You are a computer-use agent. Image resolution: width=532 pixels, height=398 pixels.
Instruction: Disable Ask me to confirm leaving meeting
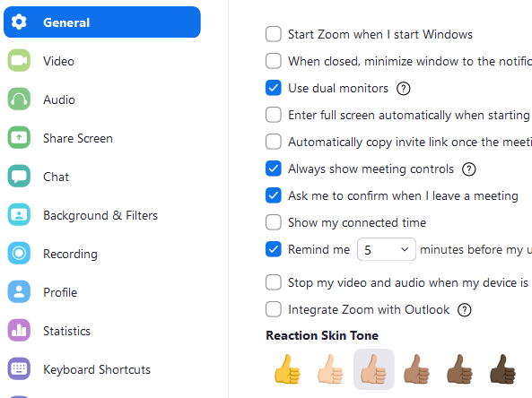click(x=274, y=195)
